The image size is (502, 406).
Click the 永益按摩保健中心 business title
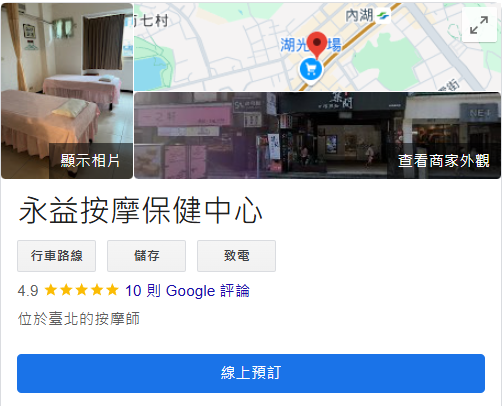click(x=140, y=210)
